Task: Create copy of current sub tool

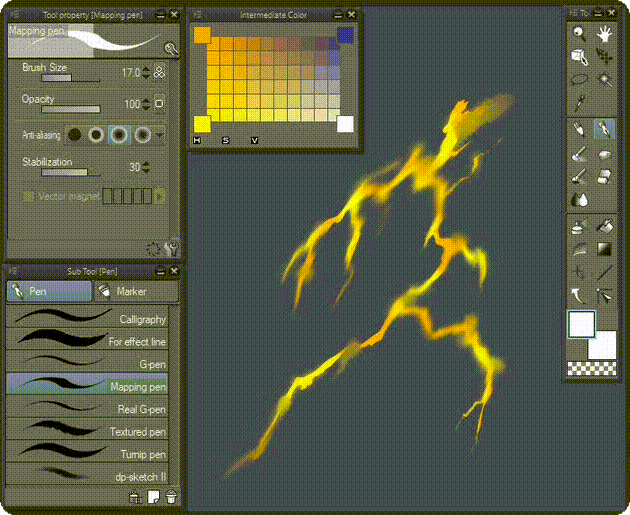Action: pos(153,497)
